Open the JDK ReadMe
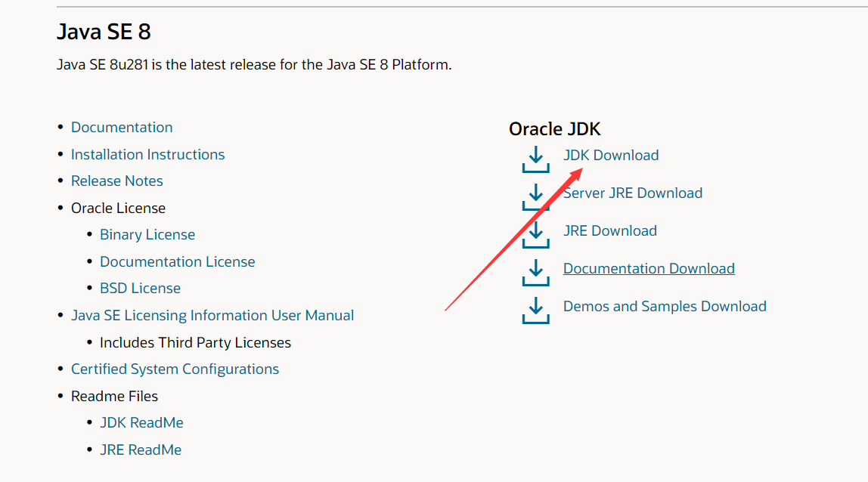 pyautogui.click(x=141, y=422)
